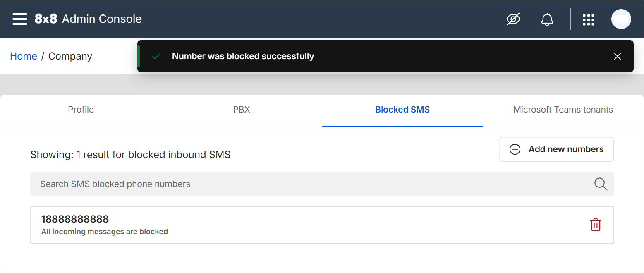Click the Admin Console title
644x273 pixels.
pyautogui.click(x=102, y=19)
